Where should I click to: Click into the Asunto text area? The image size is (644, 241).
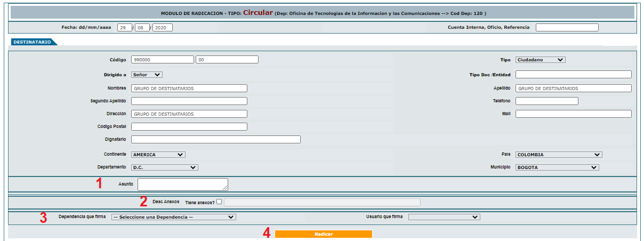(182, 184)
